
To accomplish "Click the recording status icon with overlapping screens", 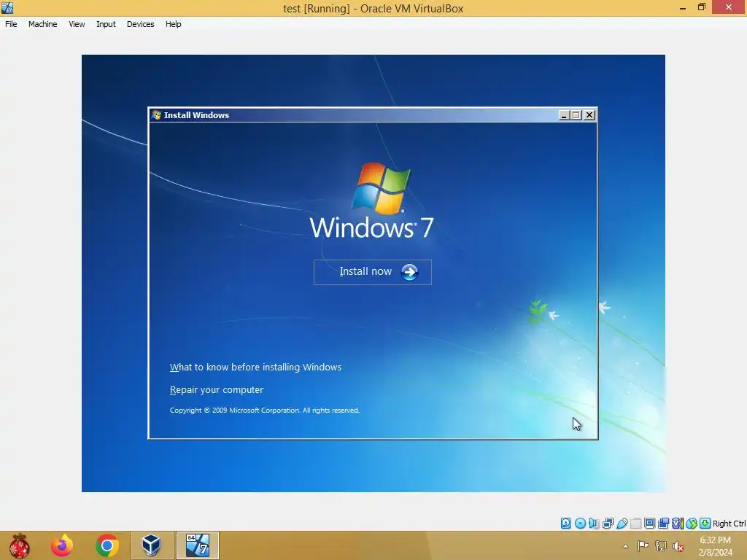I will click(x=663, y=524).
